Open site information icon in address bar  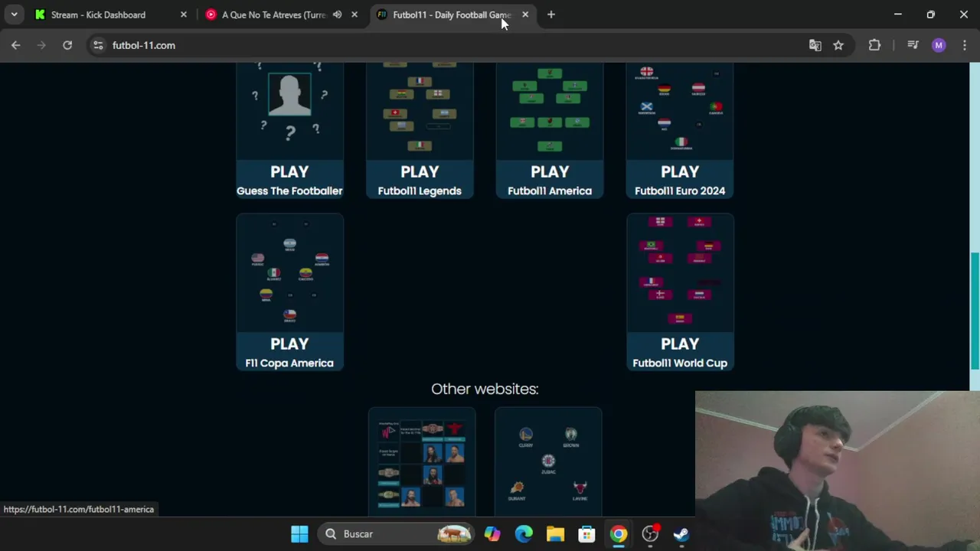(98, 45)
